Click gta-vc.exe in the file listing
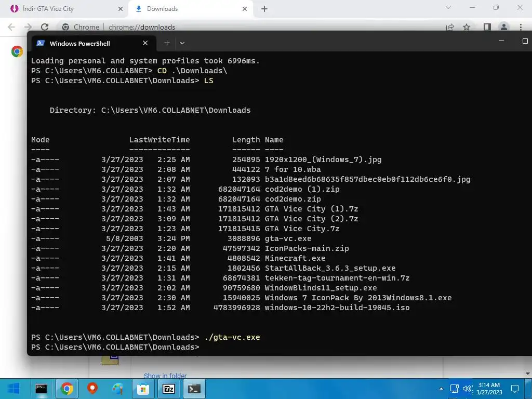Viewport: 532px width, 399px height. coord(288,238)
